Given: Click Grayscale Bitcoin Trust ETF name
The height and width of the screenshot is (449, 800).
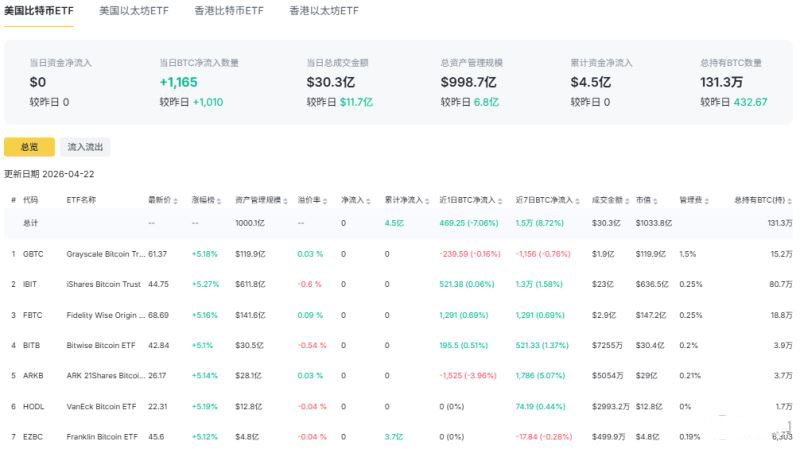Looking at the screenshot, I should pyautogui.click(x=106, y=254).
